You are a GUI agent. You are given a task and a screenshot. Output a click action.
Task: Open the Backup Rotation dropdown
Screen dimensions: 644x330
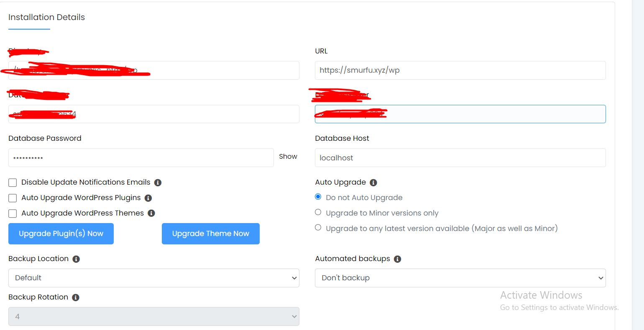[x=153, y=317]
